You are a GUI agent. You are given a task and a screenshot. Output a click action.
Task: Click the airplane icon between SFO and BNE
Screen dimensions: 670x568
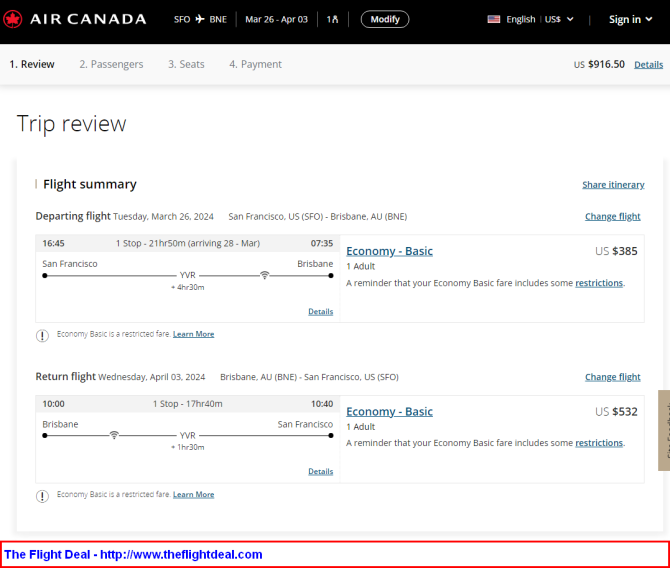tap(200, 19)
